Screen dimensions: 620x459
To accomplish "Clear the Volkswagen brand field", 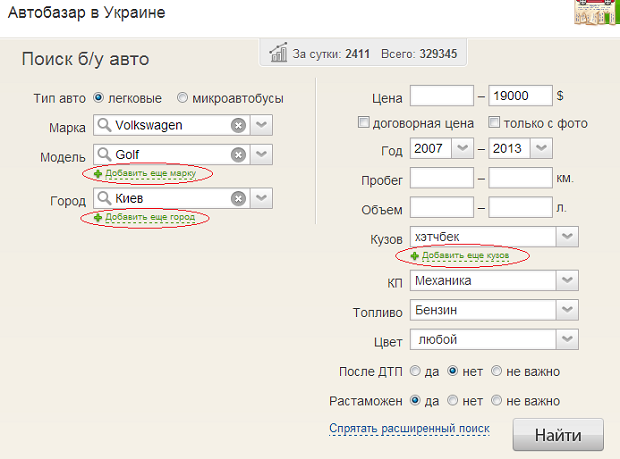I will pos(238,125).
